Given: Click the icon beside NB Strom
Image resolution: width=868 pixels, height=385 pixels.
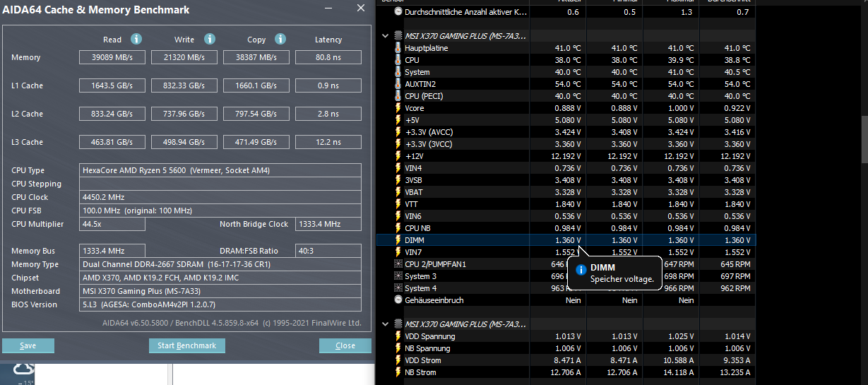Looking at the screenshot, I should (398, 372).
